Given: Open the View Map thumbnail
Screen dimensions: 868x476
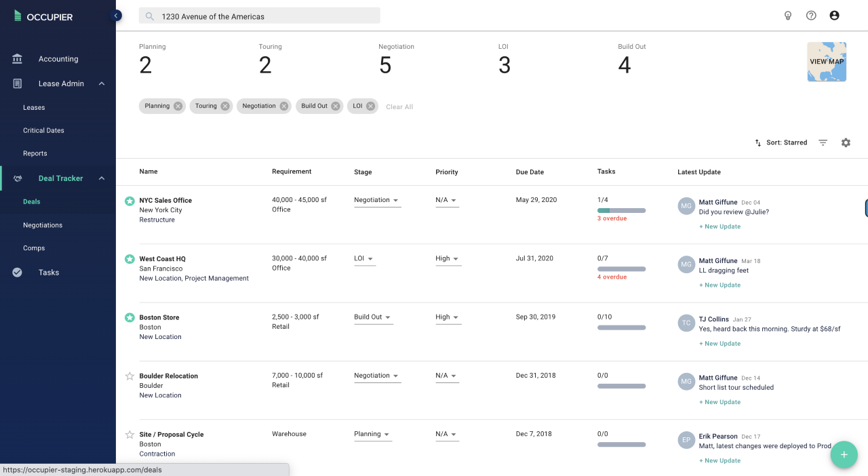Looking at the screenshot, I should coord(827,62).
